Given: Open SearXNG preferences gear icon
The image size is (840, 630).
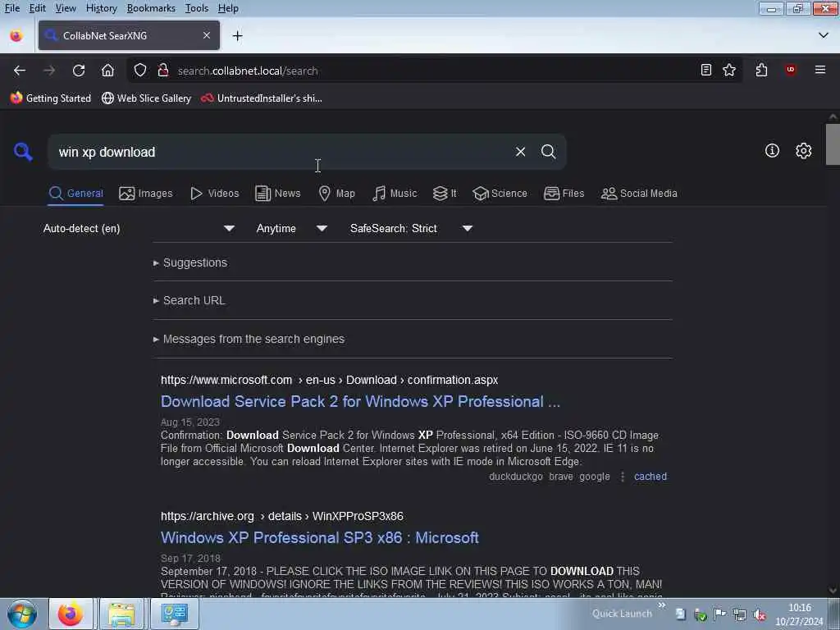Looking at the screenshot, I should click(803, 151).
